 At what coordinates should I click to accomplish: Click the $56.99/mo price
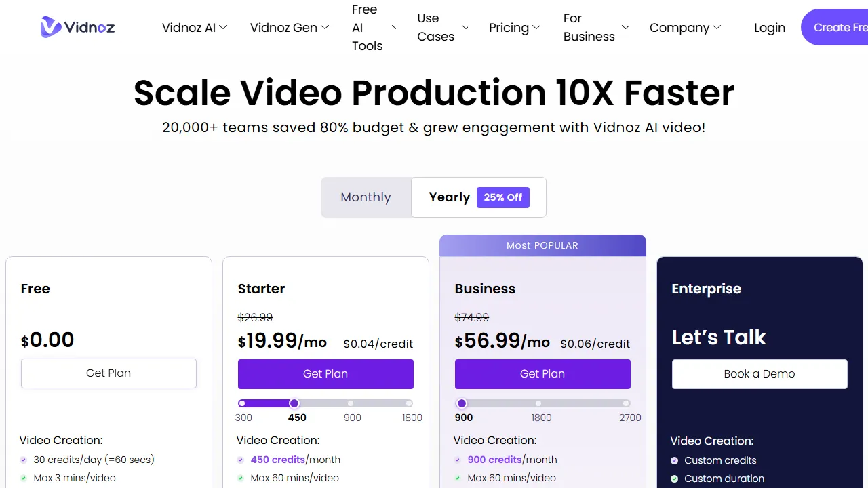tap(502, 340)
